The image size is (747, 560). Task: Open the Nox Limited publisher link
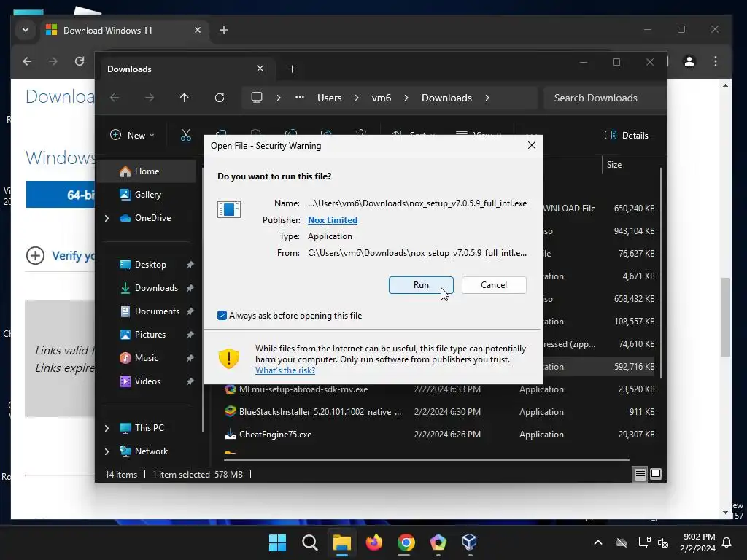click(332, 220)
